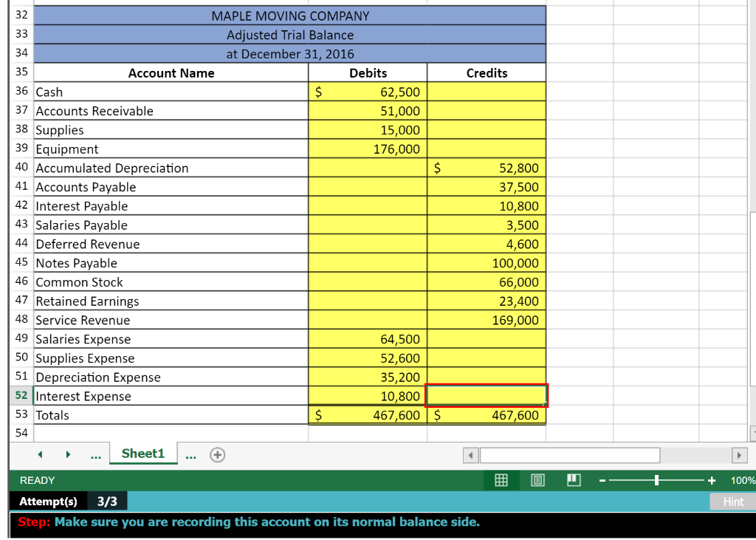Select row header 52

21,396
